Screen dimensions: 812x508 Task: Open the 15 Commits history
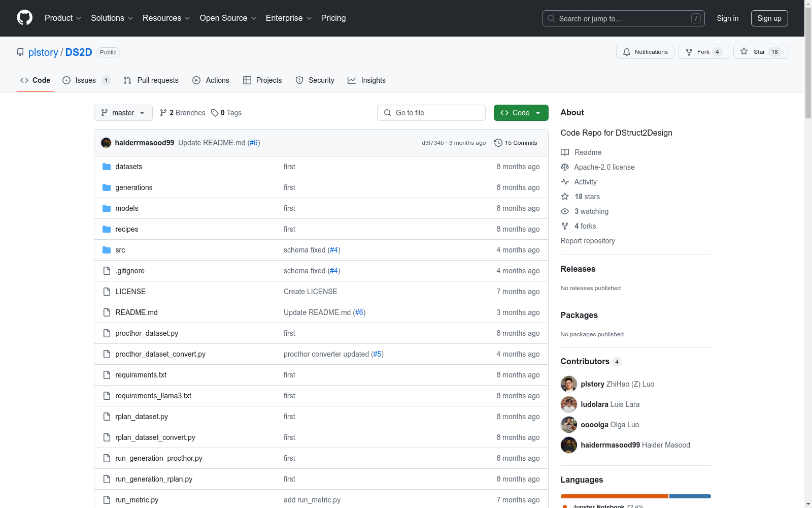click(x=516, y=143)
